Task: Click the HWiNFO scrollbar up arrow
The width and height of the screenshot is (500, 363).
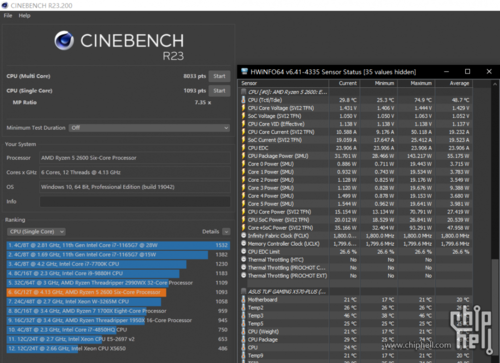Action: pos(495,84)
